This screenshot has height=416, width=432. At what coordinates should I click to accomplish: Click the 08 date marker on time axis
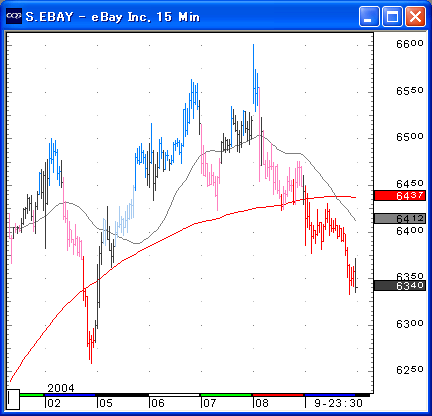tap(262, 403)
